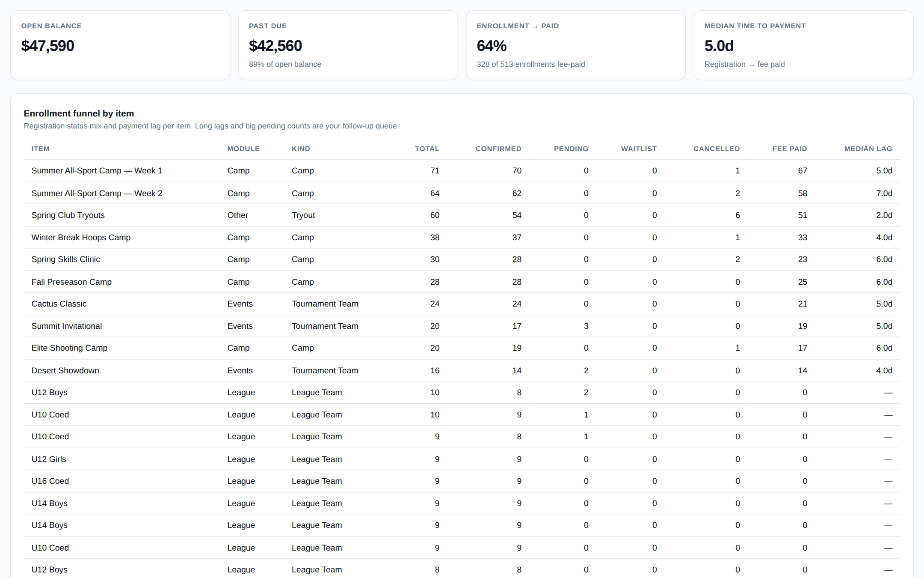Click 'Other' module in Spring Club Tryouts row
924x578 pixels.
pos(237,215)
